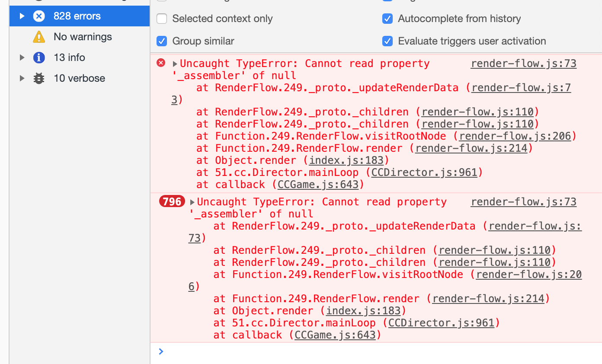Expand the 13 info group arrow
The height and width of the screenshot is (364, 602).
point(22,57)
